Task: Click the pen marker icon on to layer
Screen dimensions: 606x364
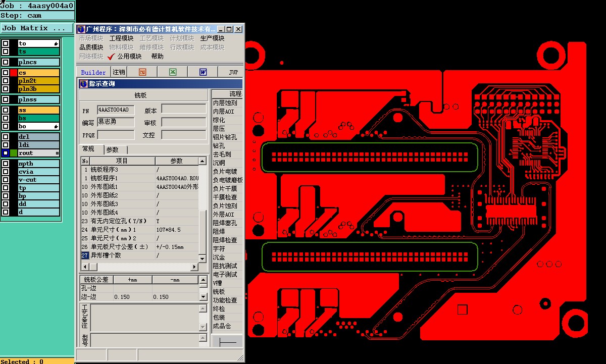Action: click(56, 44)
